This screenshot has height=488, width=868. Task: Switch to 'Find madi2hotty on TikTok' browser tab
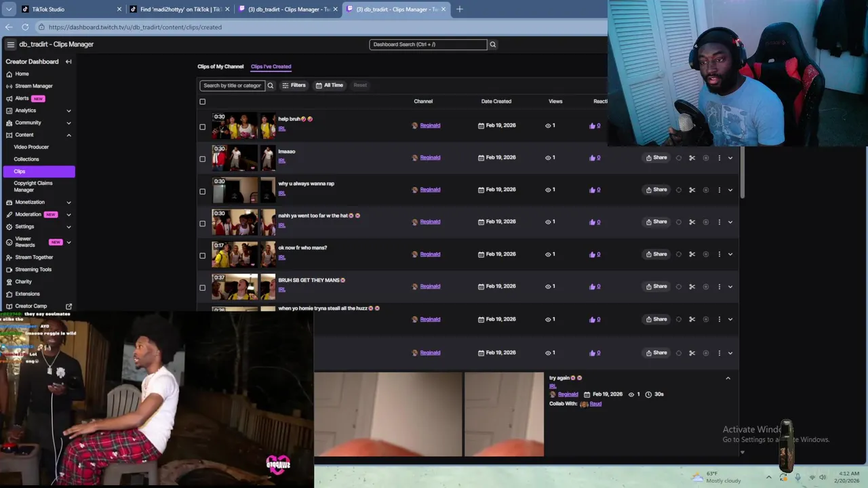180,9
